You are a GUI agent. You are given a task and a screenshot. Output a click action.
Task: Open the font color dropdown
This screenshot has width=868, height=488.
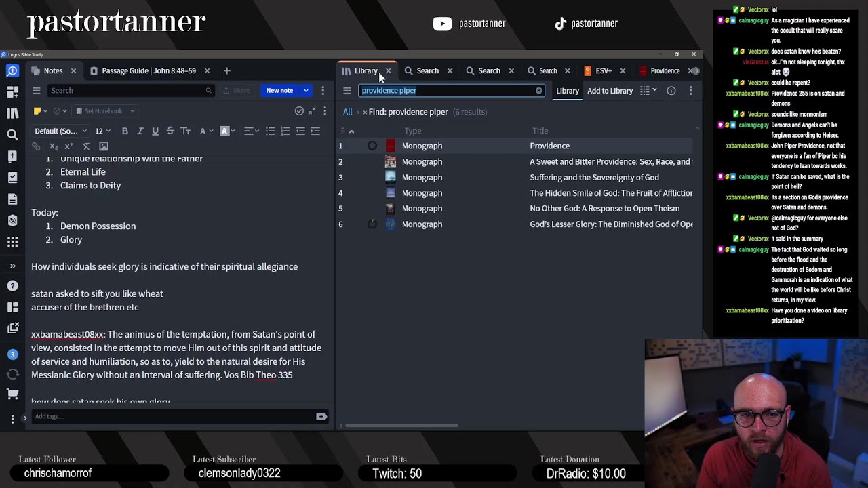pyautogui.click(x=206, y=131)
